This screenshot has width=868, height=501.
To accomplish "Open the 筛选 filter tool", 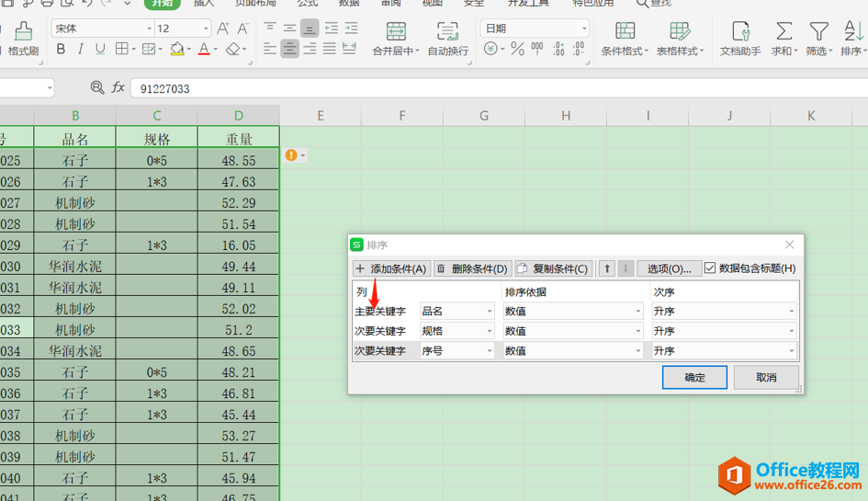I will point(818,39).
